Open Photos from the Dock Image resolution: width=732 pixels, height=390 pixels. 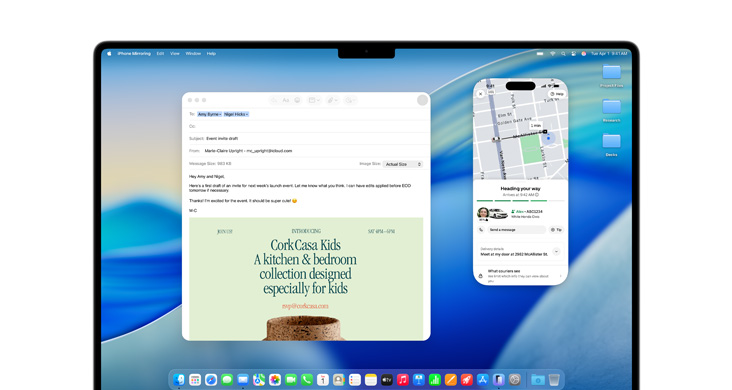coord(275,380)
